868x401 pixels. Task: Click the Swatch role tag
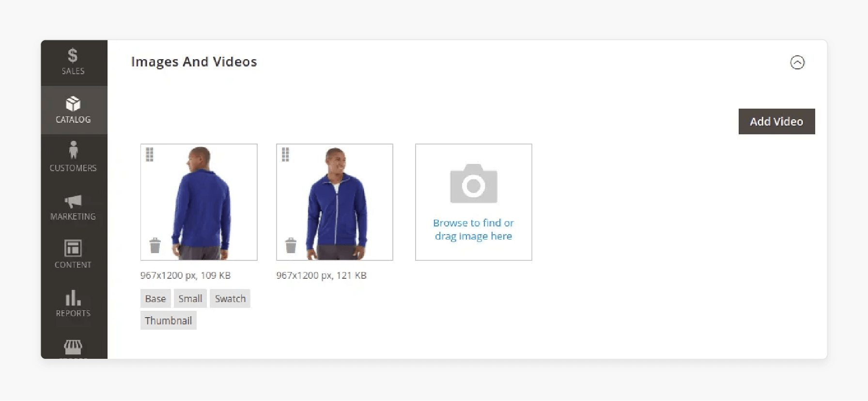pos(230,299)
